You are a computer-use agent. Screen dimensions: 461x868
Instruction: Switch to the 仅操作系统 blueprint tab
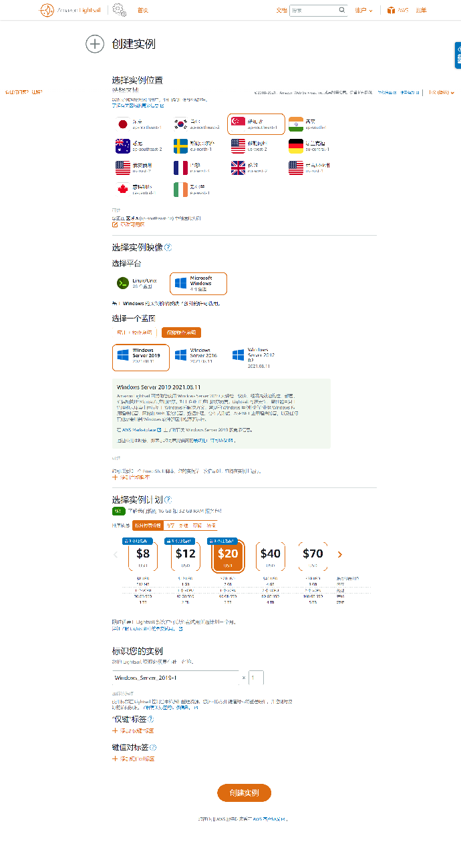tap(182, 333)
